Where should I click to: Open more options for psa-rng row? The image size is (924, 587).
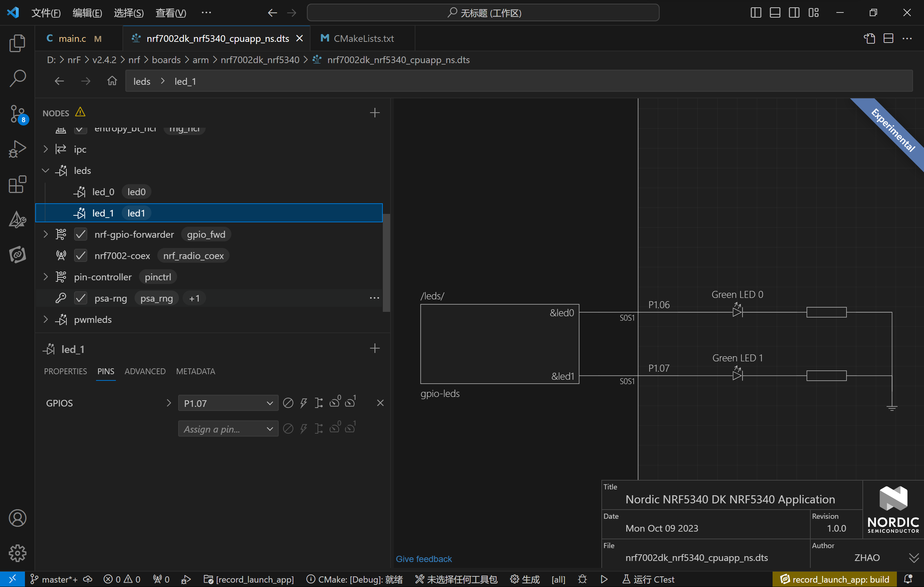pyautogui.click(x=374, y=298)
